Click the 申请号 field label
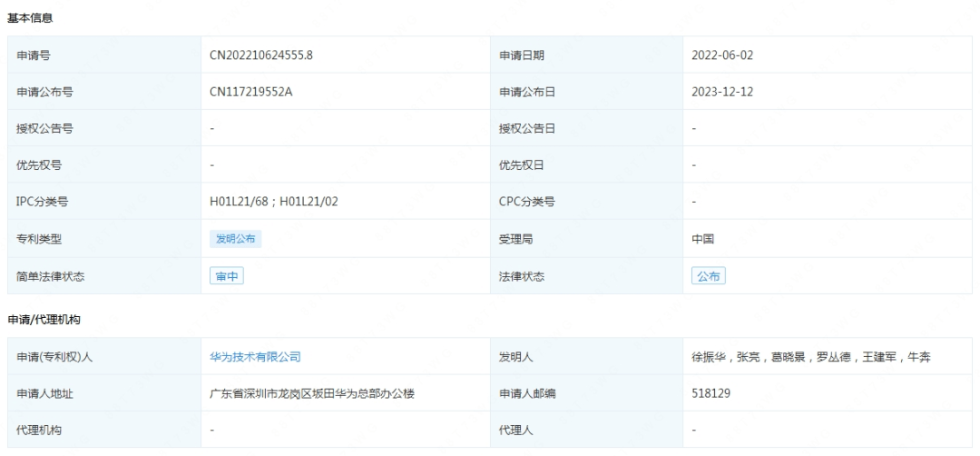980x456 pixels. point(33,55)
